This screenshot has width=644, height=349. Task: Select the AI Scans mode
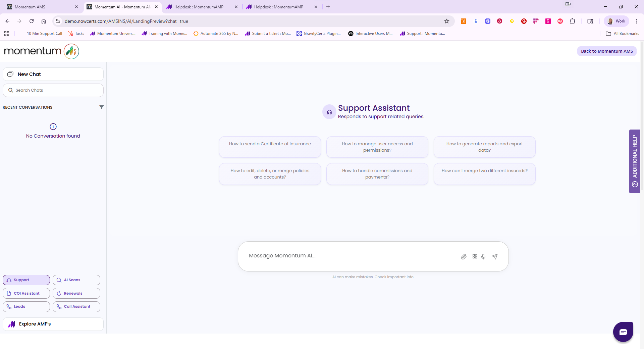coord(76,280)
